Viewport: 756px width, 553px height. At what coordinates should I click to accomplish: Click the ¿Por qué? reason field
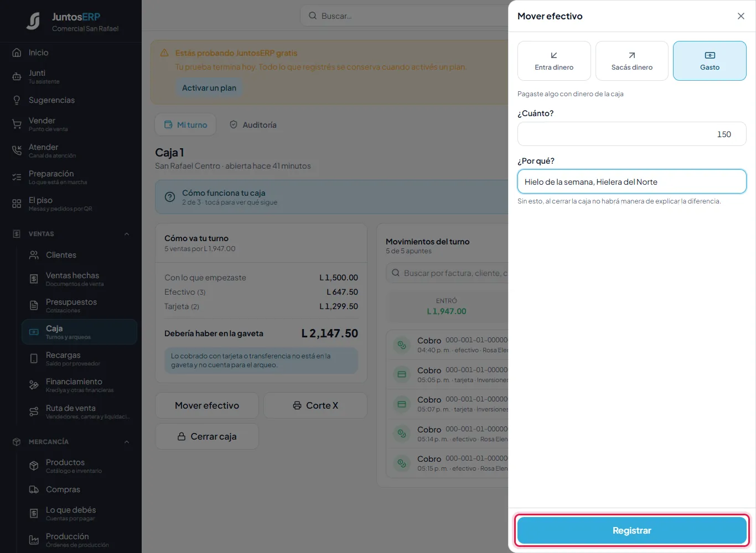[x=632, y=182]
